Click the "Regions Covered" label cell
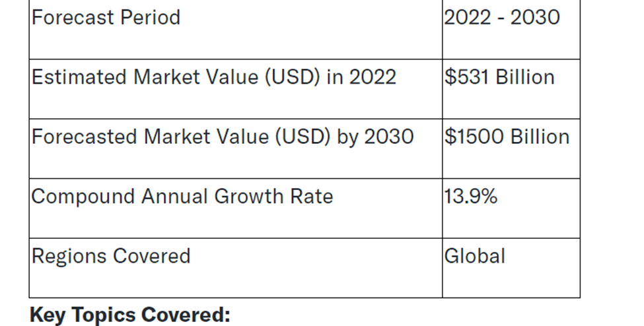644x326 pixels. point(111,256)
